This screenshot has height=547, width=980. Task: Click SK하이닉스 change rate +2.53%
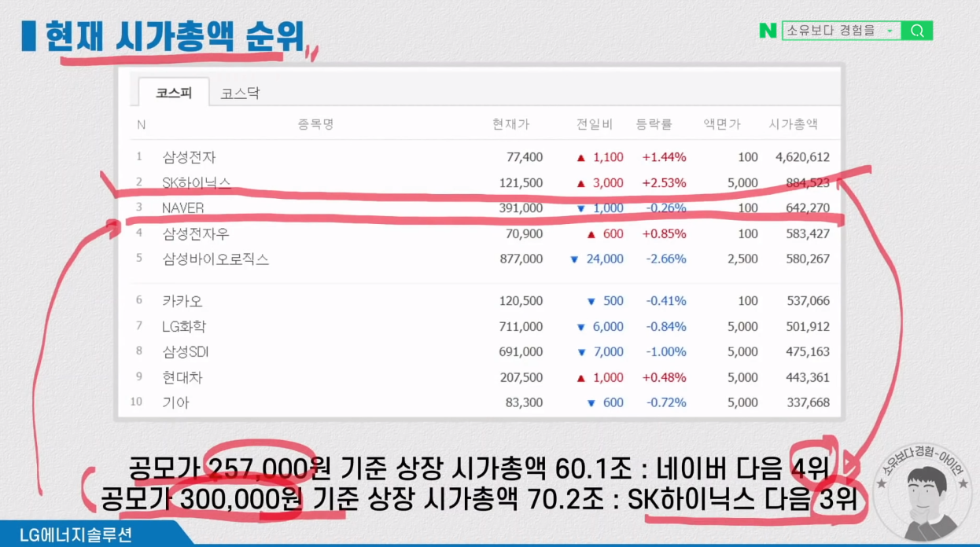click(x=665, y=183)
